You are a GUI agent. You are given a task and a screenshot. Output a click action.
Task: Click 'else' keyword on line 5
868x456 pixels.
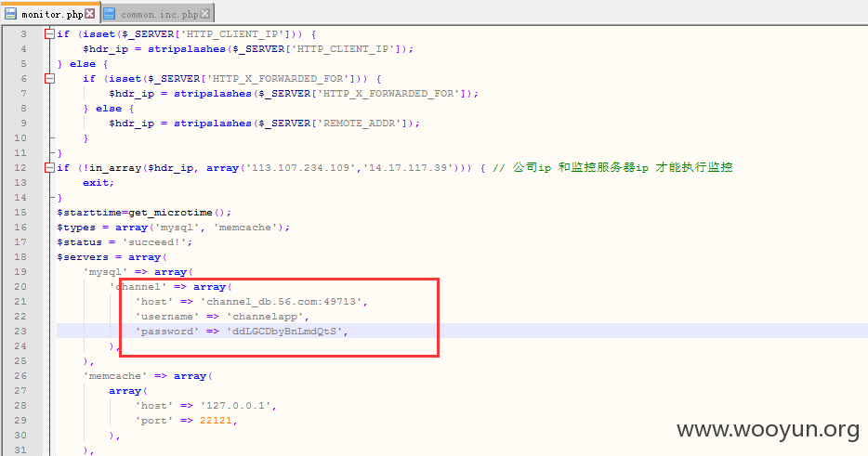pos(83,64)
